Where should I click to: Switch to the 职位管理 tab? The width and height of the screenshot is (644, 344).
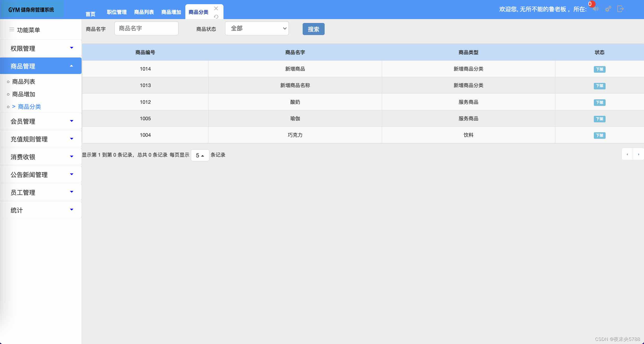pyautogui.click(x=117, y=12)
